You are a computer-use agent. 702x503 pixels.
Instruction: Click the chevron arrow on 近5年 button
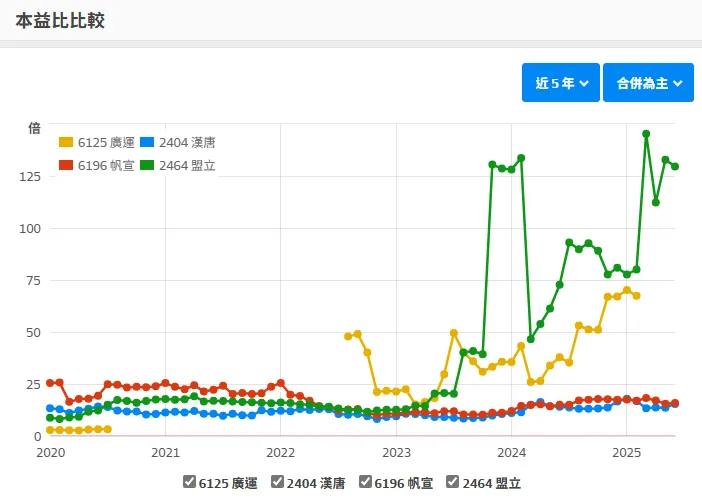(583, 83)
